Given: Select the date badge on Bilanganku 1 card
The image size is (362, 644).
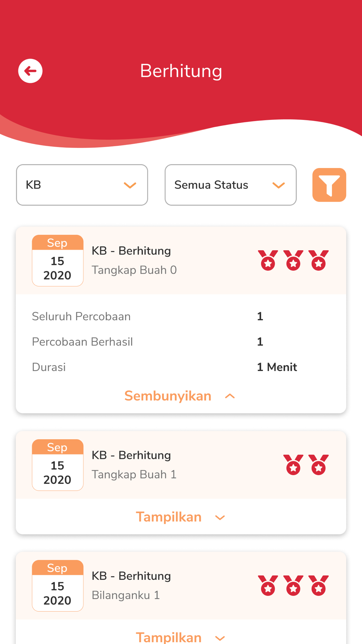Looking at the screenshot, I should click(x=58, y=586).
